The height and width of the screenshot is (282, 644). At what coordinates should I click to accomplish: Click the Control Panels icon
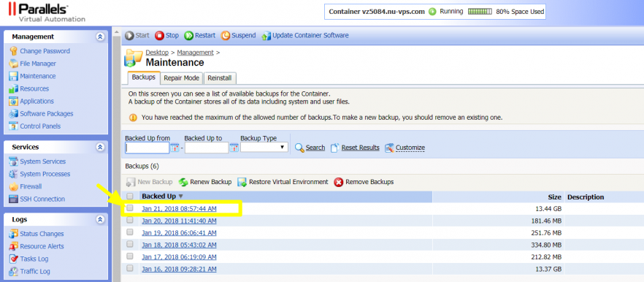pos(13,126)
